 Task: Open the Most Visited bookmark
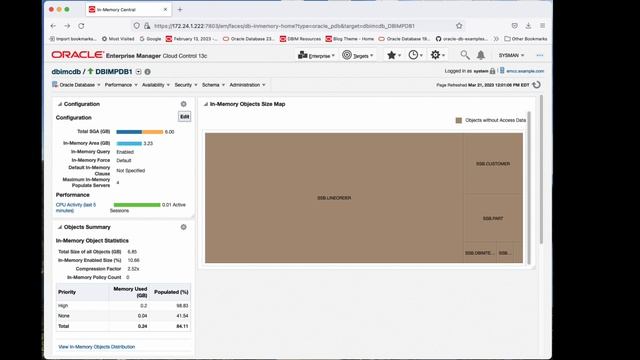[x=118, y=39]
